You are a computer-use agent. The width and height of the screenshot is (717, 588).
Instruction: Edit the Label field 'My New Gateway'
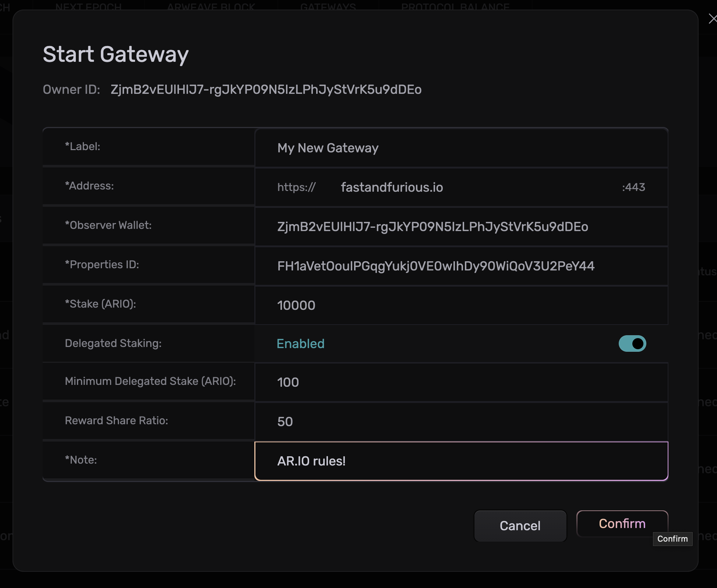[x=460, y=148]
